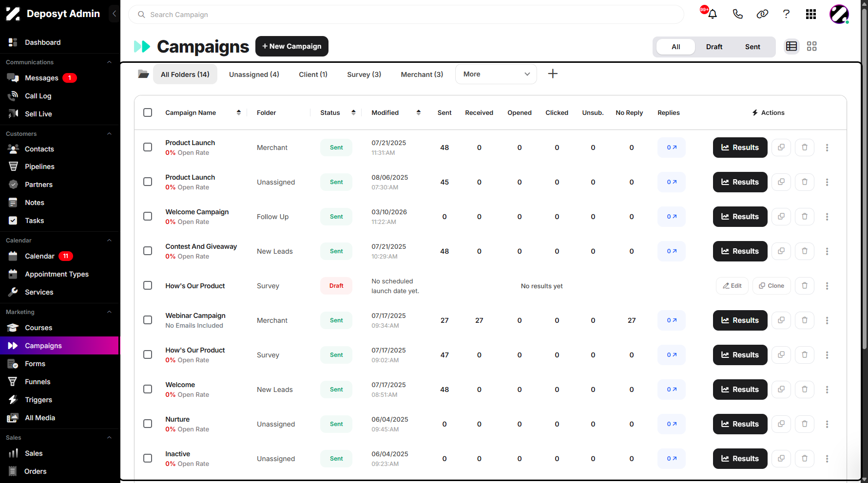Viewport: 868px width, 483px height.
Task: Click the New Campaign button
Action: (291, 46)
